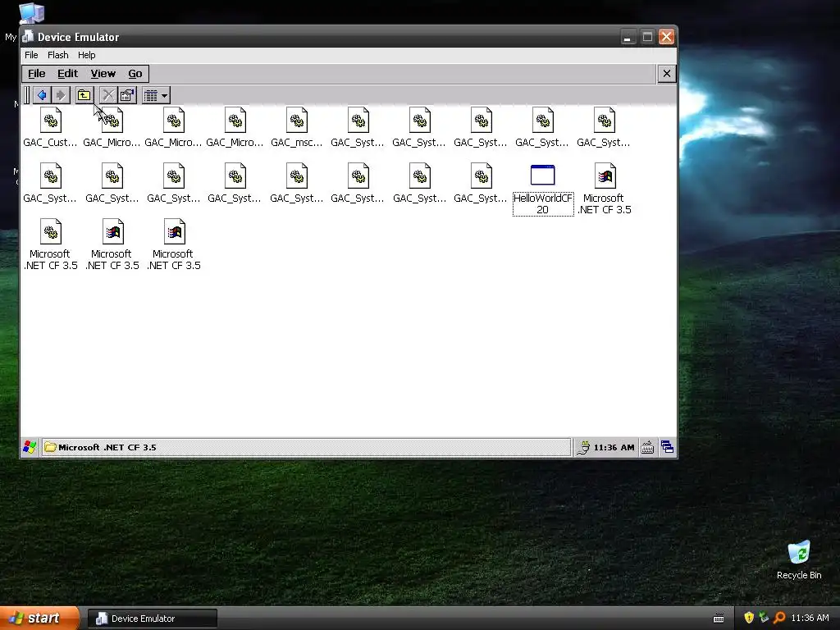Expand the Views dropdown arrow
The width and height of the screenshot is (840, 630).
click(x=164, y=95)
